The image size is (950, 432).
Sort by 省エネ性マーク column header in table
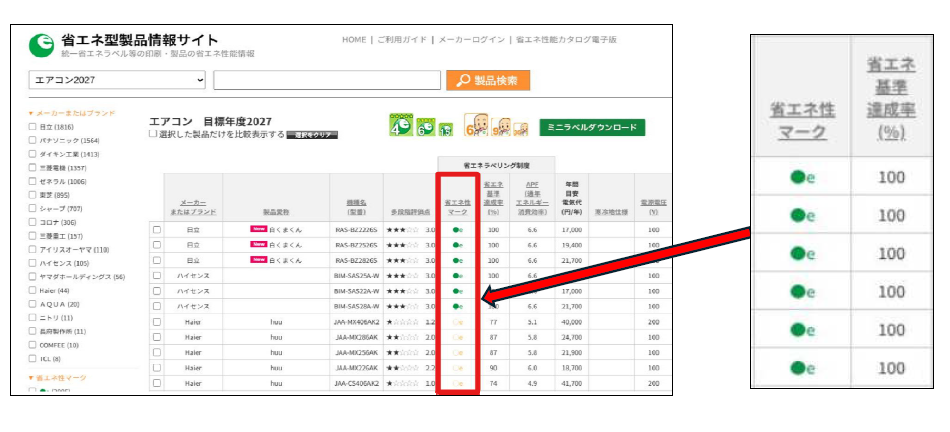(458, 208)
